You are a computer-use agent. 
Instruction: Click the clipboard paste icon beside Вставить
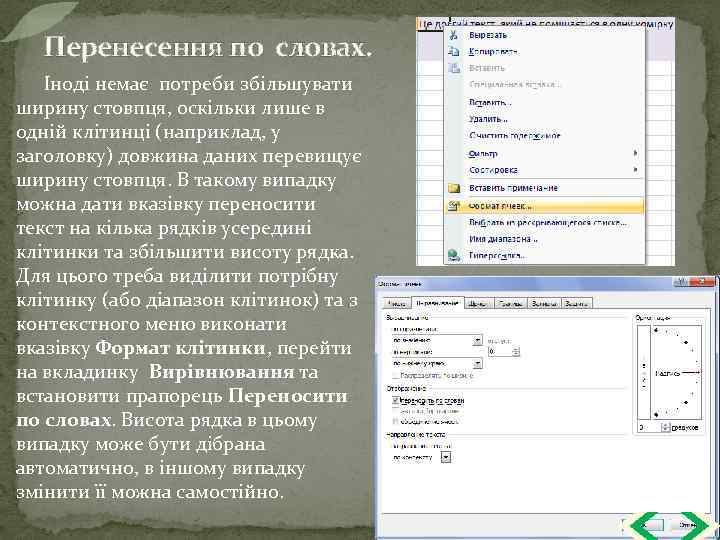point(454,68)
